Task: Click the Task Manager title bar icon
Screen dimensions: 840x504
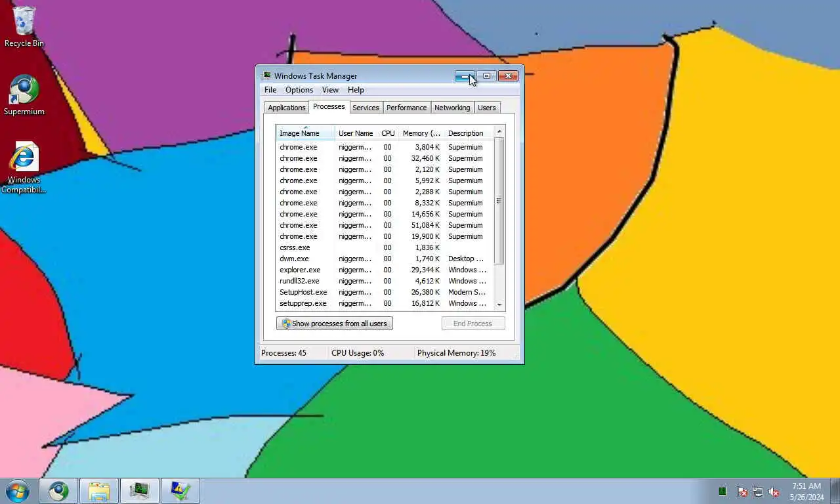Action: [x=266, y=76]
